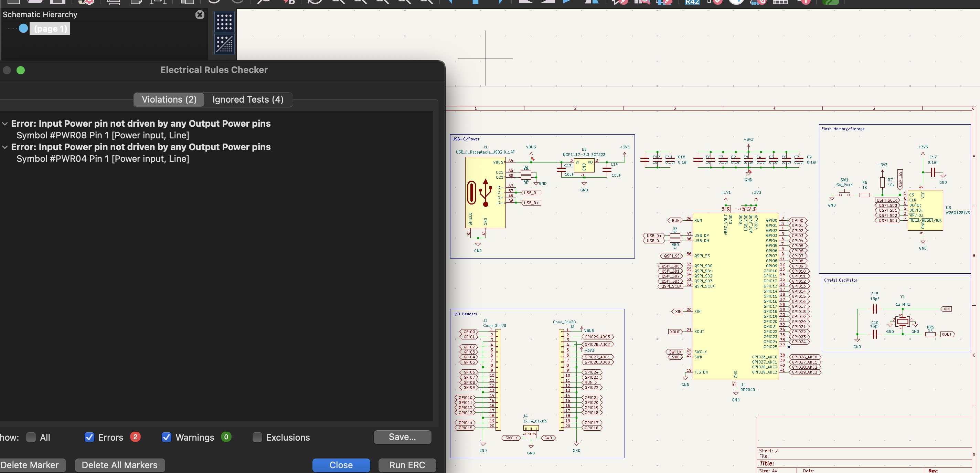Select the Violations tab
This screenshot has height=473, width=980.
click(x=169, y=100)
